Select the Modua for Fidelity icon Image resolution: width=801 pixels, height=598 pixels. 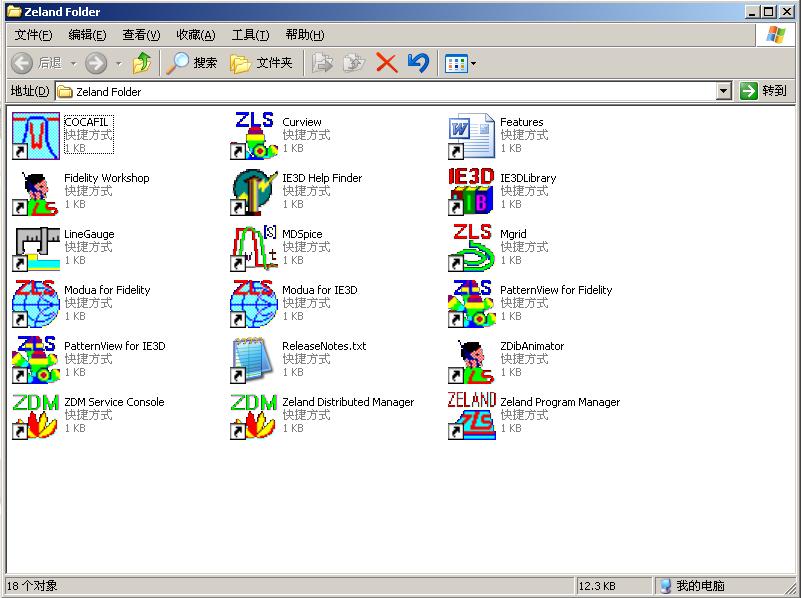coord(36,304)
